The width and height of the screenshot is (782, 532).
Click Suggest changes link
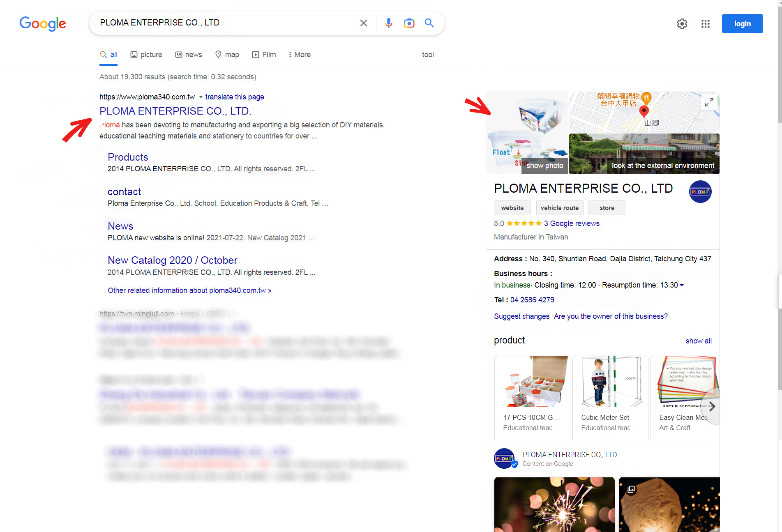pos(521,316)
